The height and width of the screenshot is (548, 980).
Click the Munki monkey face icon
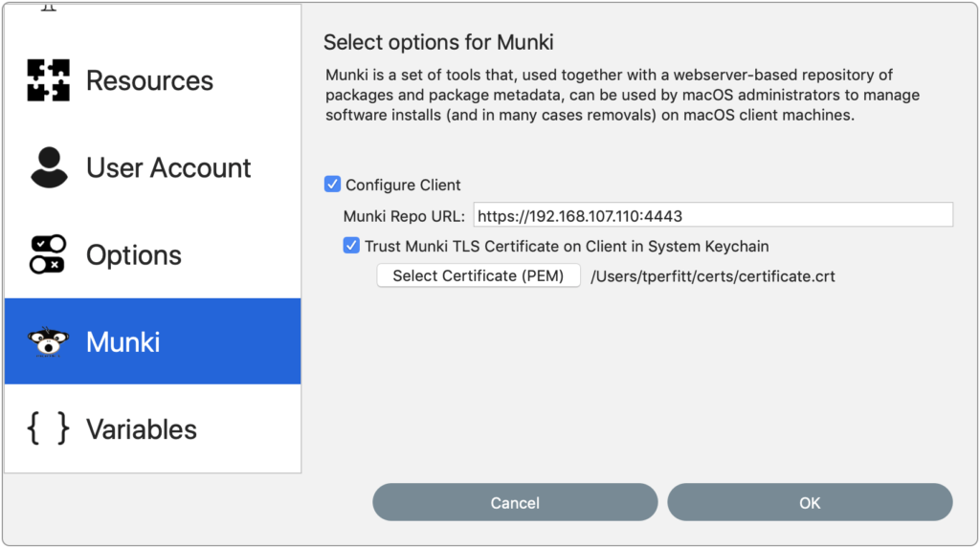[48, 341]
